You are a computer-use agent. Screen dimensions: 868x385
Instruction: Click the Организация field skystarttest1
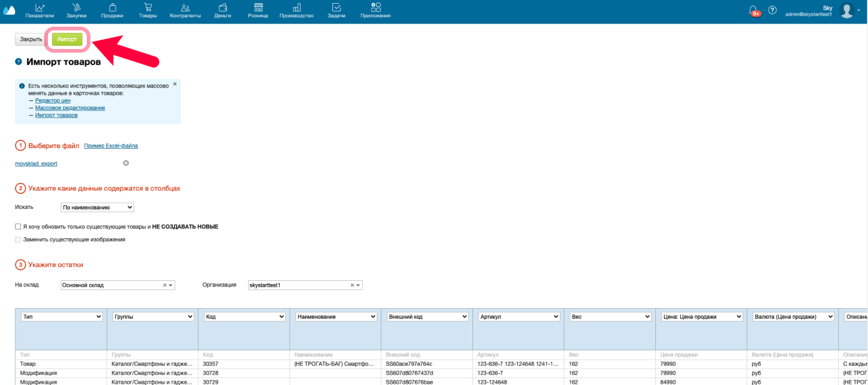tap(305, 285)
